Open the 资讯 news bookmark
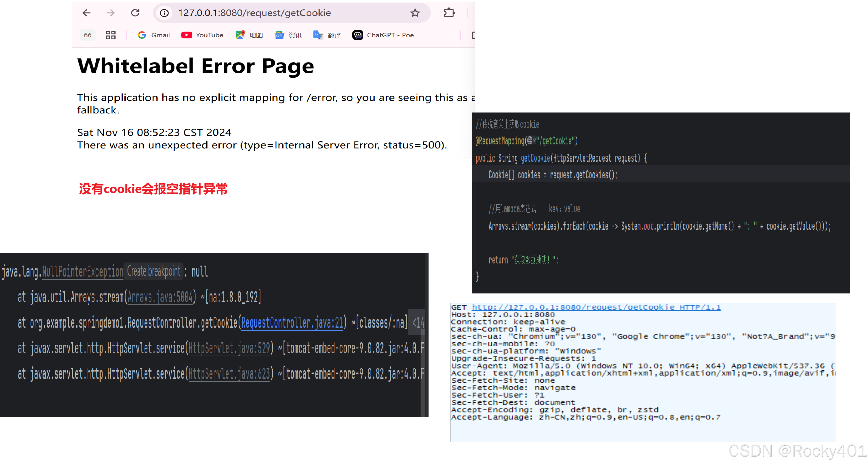The image size is (868, 465). click(288, 35)
